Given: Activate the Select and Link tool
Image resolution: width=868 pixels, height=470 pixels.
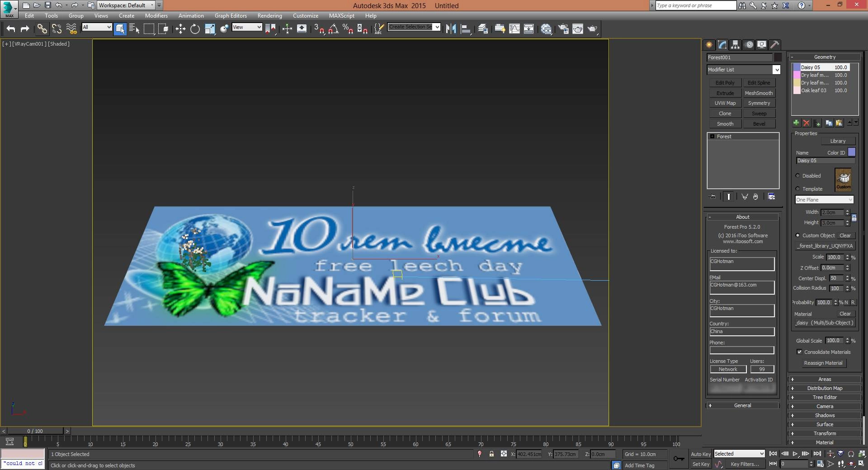Looking at the screenshot, I should 42,29.
